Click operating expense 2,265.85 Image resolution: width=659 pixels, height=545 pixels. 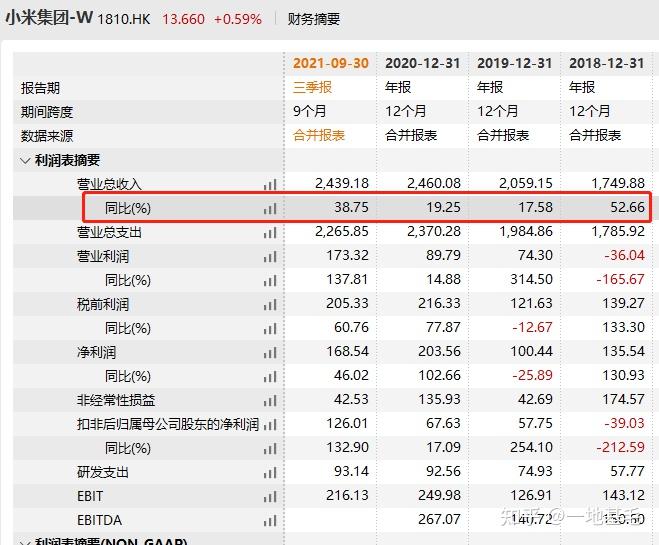coord(342,231)
